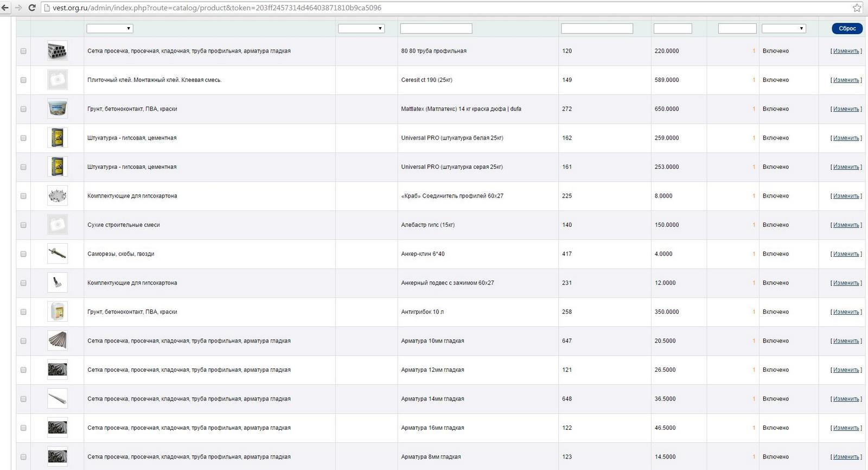
Task: Click the browser back arrow
Action: (x=5, y=8)
